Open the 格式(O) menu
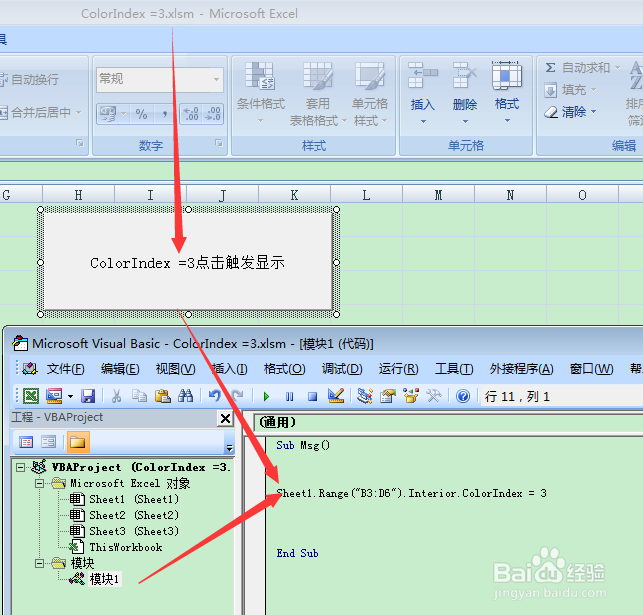643x615 pixels. (284, 369)
